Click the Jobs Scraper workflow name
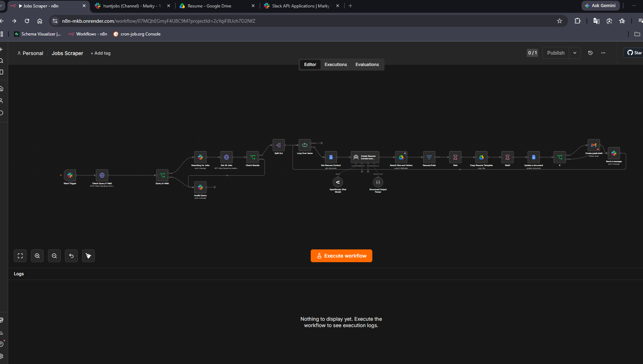Screen dimensions: 643x364 (67, 53)
